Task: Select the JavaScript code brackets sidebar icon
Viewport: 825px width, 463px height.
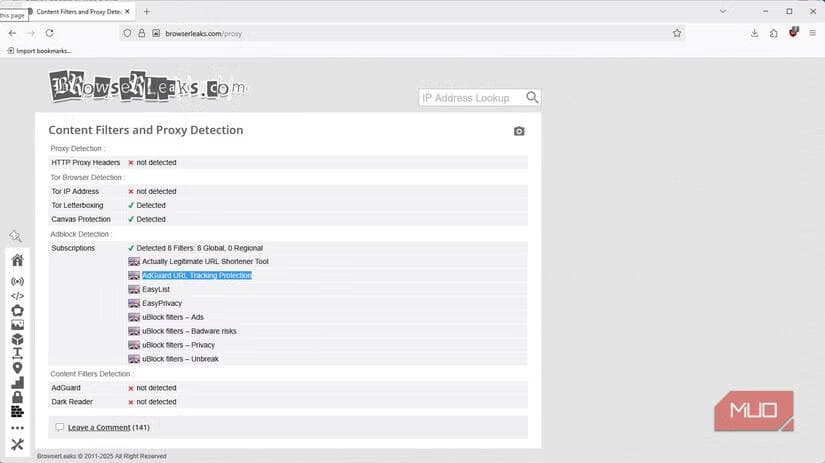Action: 17,296
